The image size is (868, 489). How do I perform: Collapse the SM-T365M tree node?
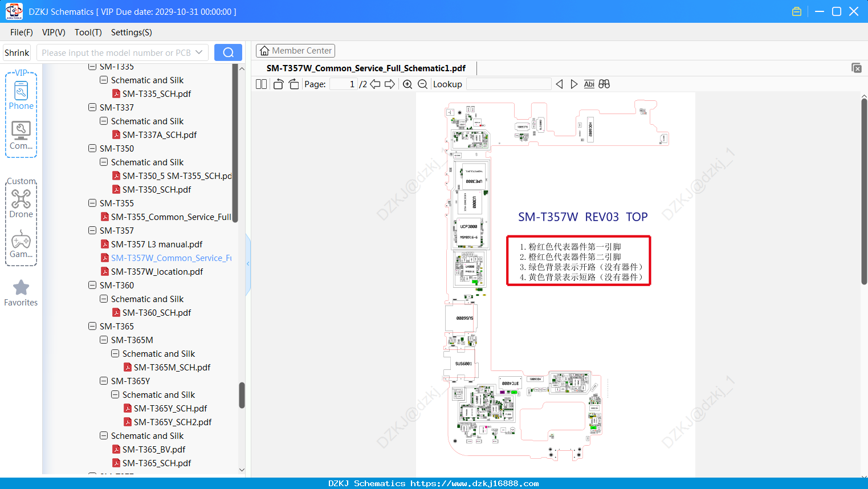tap(104, 340)
